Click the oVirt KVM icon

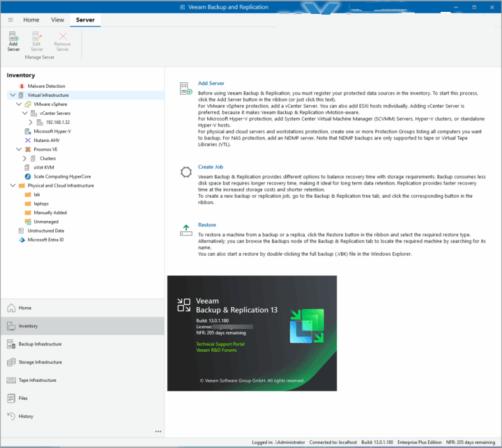(x=27, y=167)
